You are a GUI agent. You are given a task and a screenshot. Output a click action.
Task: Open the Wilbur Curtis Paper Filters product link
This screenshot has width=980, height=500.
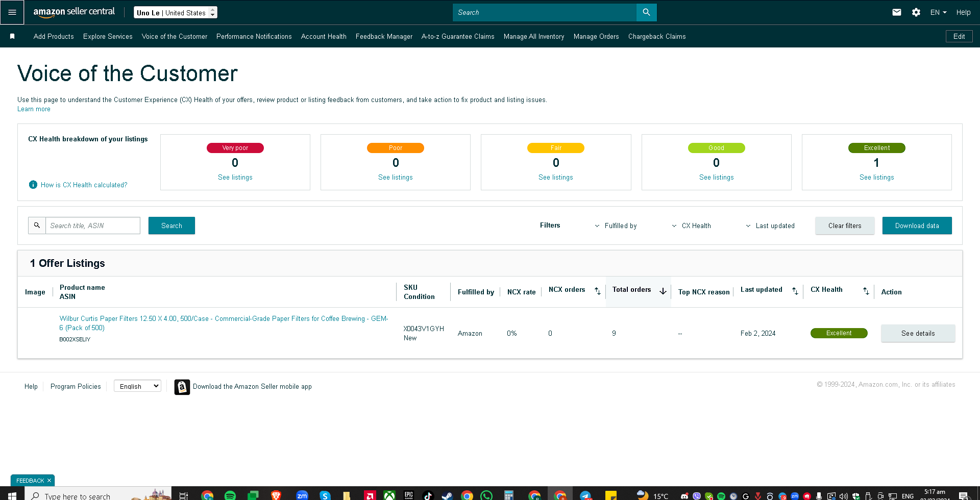click(x=224, y=323)
